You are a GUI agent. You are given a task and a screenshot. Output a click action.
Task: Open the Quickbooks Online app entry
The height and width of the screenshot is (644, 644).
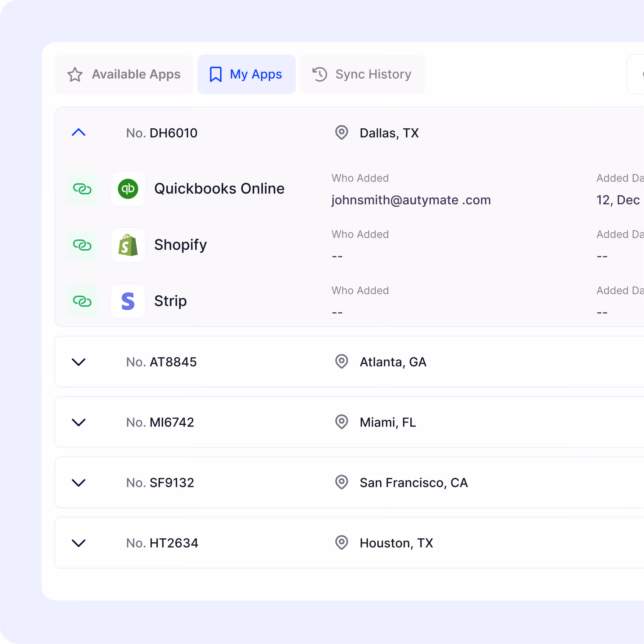tap(219, 188)
